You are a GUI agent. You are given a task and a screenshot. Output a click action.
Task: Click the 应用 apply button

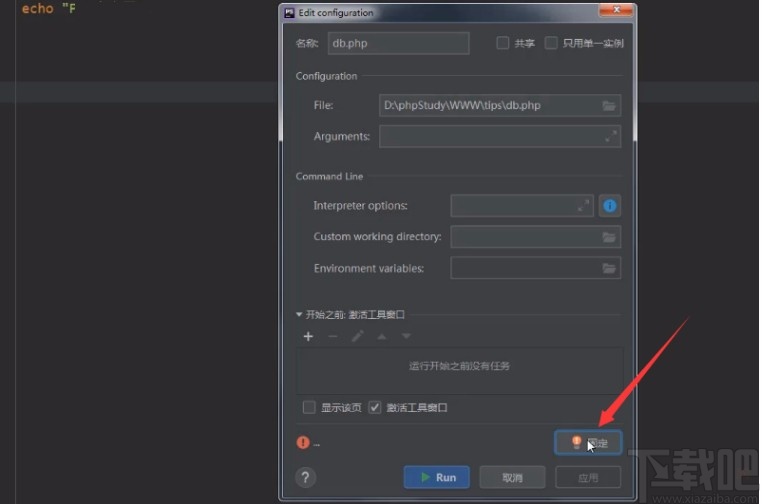(588, 477)
